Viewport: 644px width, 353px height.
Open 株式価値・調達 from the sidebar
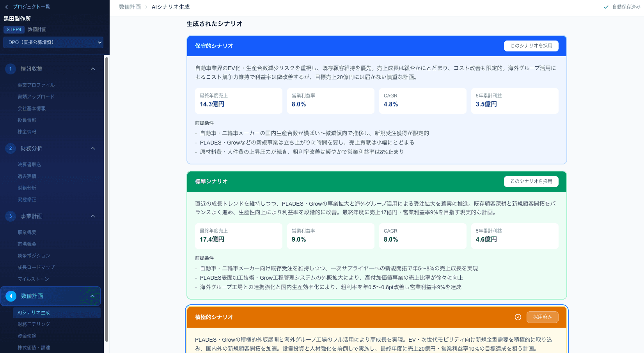point(34,347)
